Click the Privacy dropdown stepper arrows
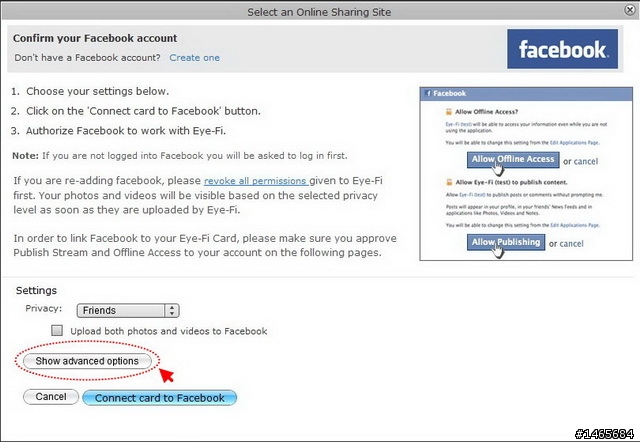Screen dimensions: 640x442 pos(172,311)
